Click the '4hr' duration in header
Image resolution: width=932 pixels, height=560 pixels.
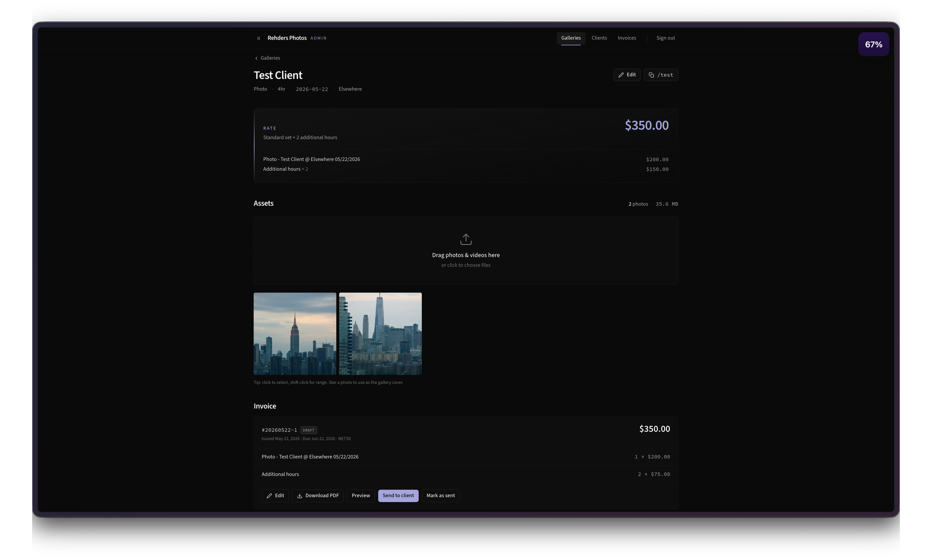[x=281, y=89]
